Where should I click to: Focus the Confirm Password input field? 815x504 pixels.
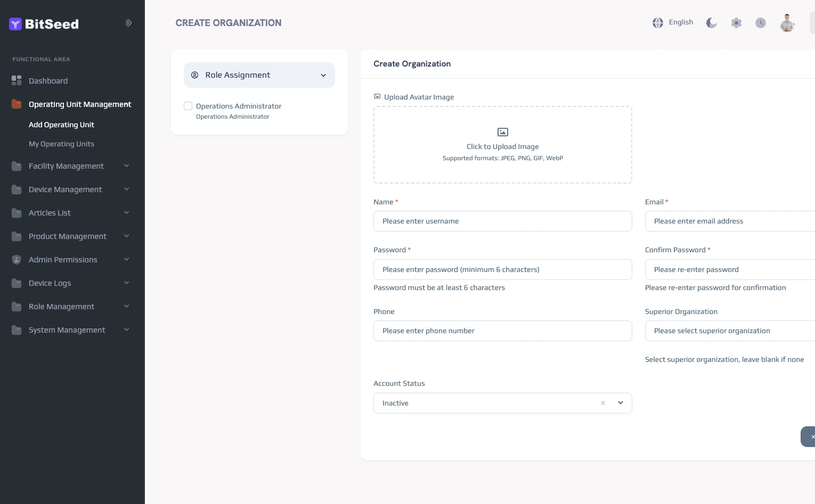pyautogui.click(x=730, y=270)
